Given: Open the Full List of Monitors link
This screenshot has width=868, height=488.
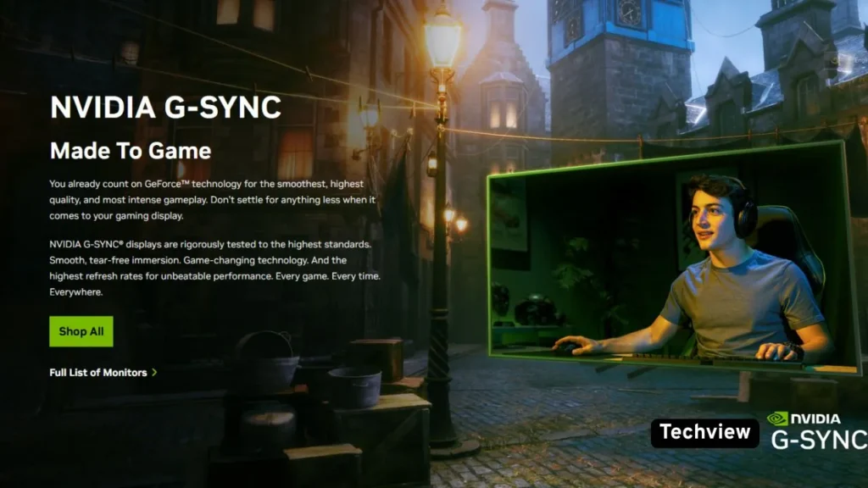Looking at the screenshot, I should coord(103,373).
